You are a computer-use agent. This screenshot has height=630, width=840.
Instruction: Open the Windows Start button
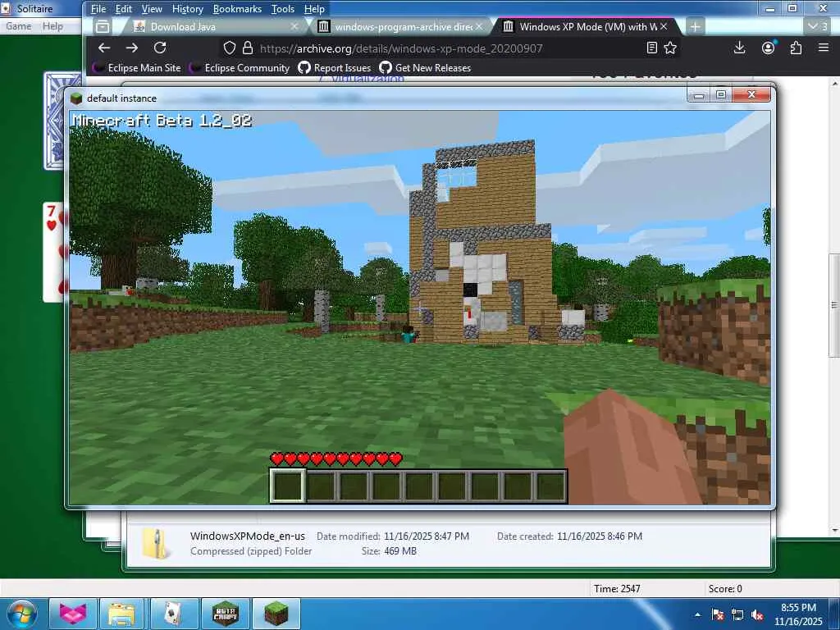click(x=22, y=614)
